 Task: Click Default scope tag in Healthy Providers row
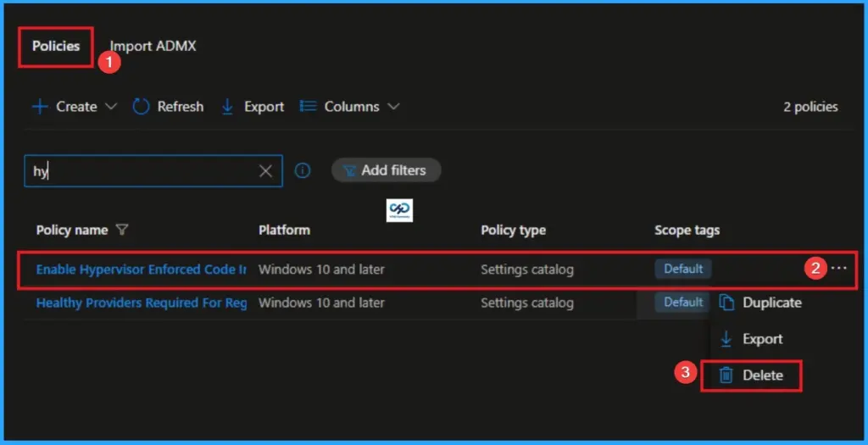[683, 303]
